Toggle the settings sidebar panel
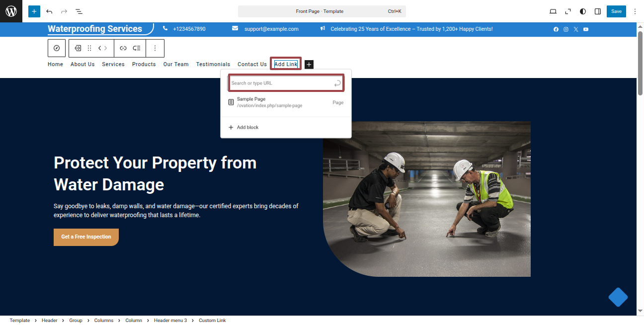 [x=598, y=11]
